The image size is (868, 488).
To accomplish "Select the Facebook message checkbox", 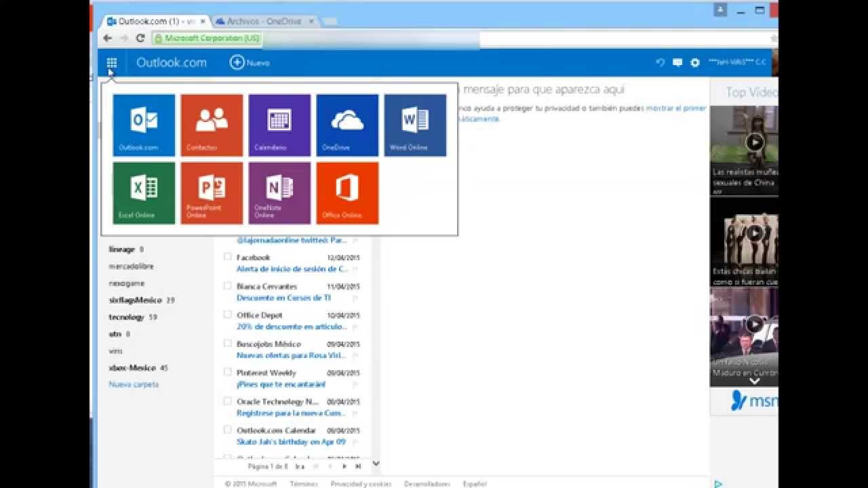I will tap(228, 257).
